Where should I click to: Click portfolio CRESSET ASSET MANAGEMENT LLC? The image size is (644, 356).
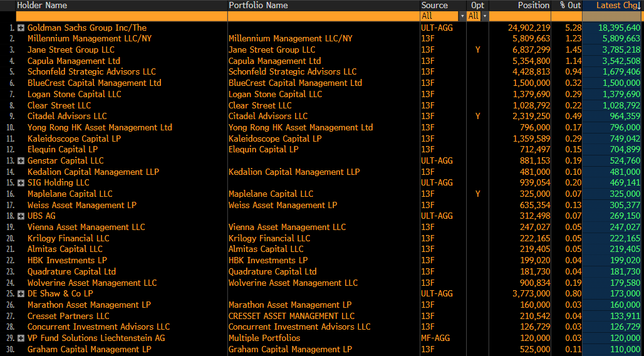[291, 316]
